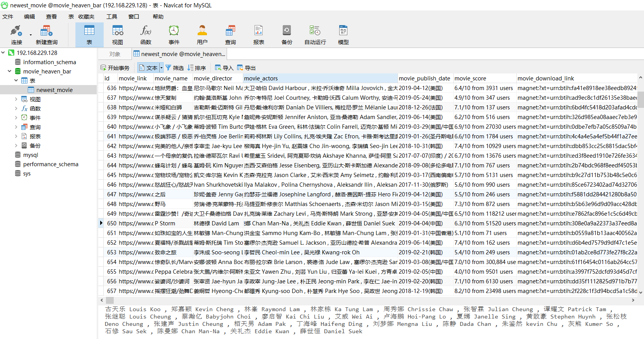Click the 文本 (Text) view button

[x=149, y=68]
